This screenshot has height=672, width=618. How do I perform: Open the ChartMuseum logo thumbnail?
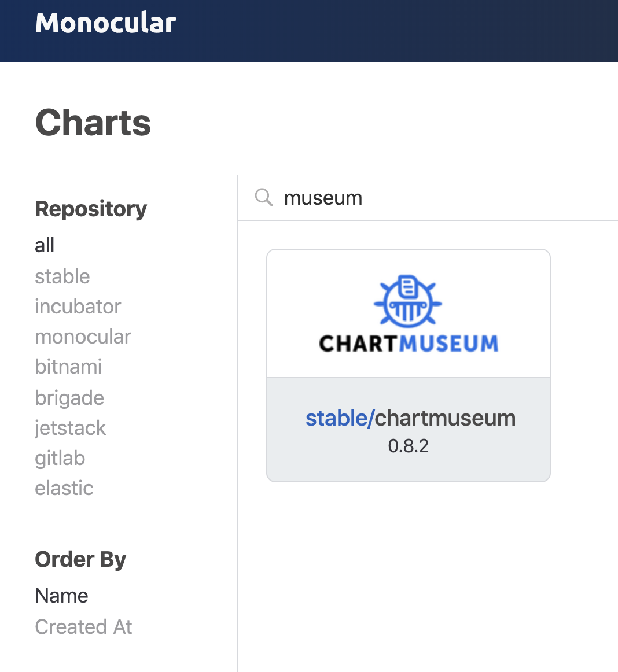pos(409,313)
